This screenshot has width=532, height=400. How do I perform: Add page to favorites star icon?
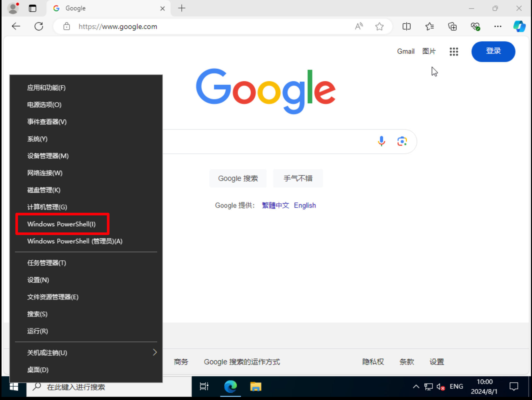[379, 26]
